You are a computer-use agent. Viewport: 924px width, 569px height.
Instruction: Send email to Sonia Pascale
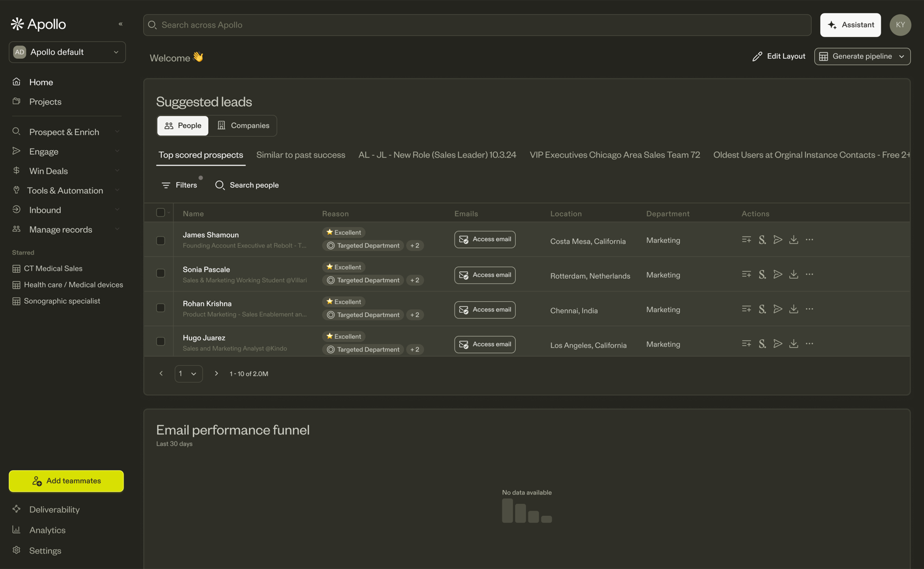coord(778,274)
